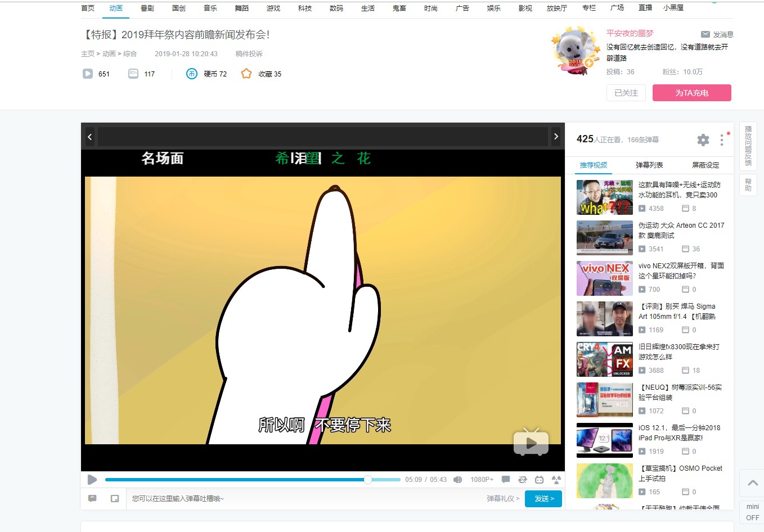Open the iOS 12.1 video thumbnail
The image size is (764, 532).
point(605,440)
